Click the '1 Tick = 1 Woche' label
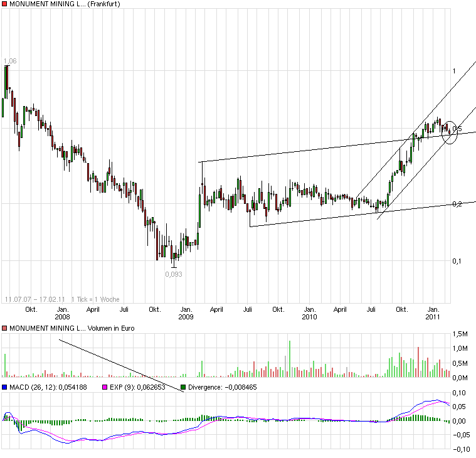The image size is (476, 458). tap(95, 299)
